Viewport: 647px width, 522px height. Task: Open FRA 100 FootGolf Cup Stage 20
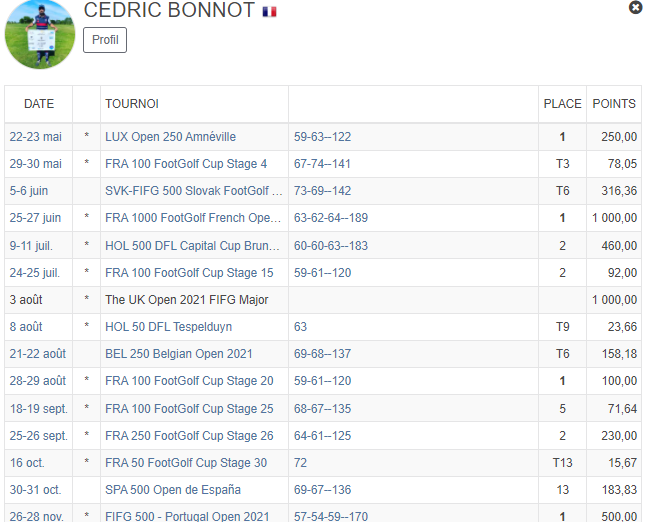click(x=189, y=380)
